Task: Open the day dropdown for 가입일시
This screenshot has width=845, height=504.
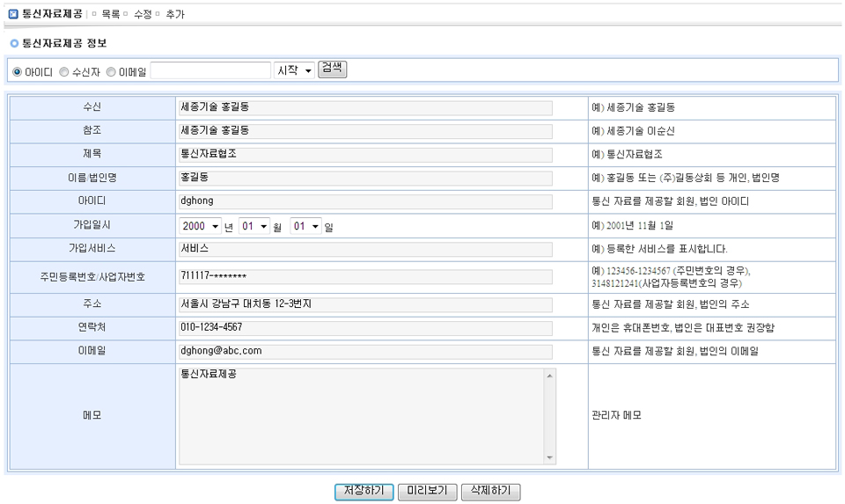Action: click(x=305, y=226)
